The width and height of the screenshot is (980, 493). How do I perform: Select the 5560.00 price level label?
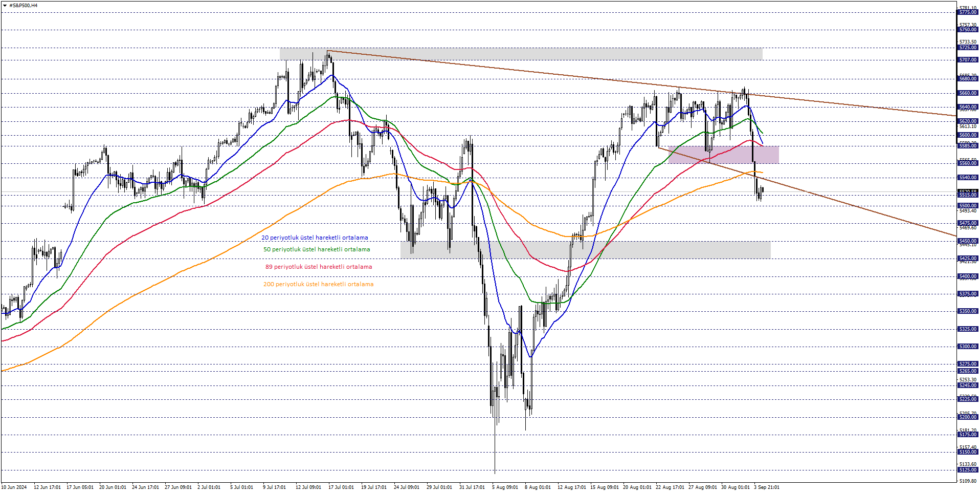tap(968, 163)
